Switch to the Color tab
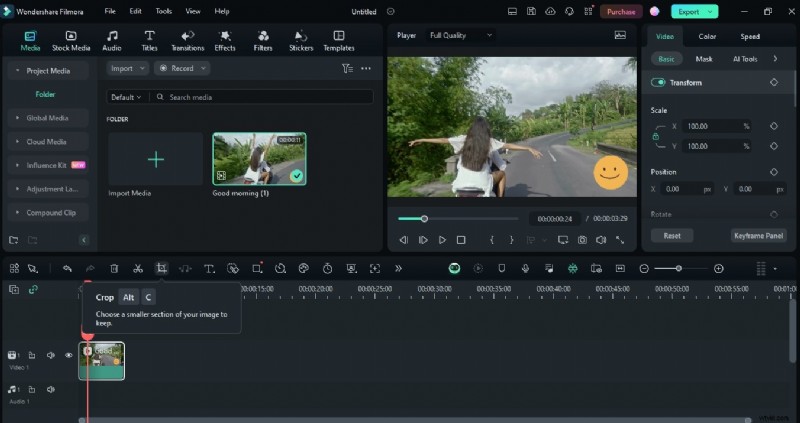800x423 pixels. click(x=707, y=36)
